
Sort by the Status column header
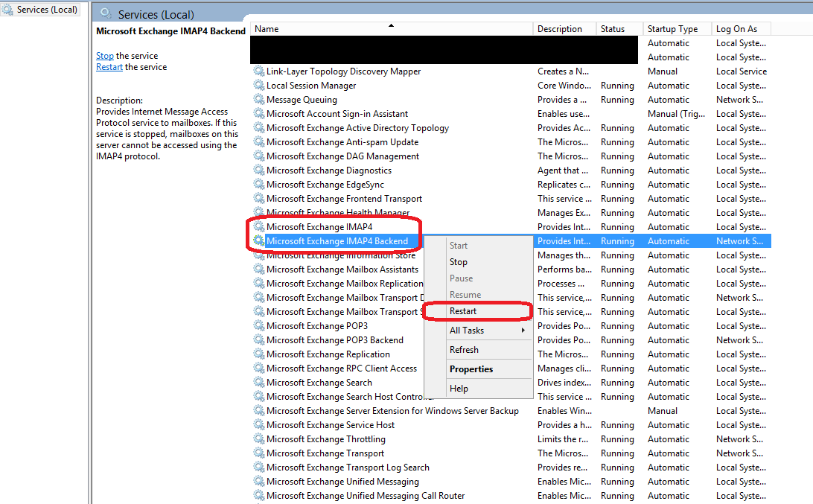tap(619, 29)
